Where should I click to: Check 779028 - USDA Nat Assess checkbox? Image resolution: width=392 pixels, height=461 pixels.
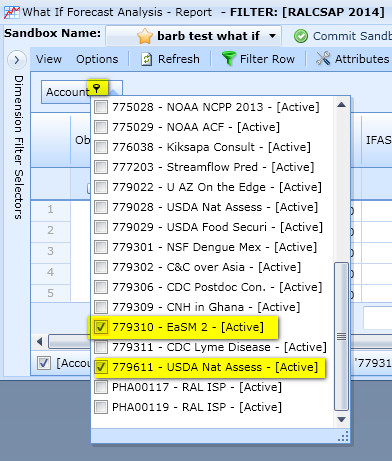[x=101, y=207]
